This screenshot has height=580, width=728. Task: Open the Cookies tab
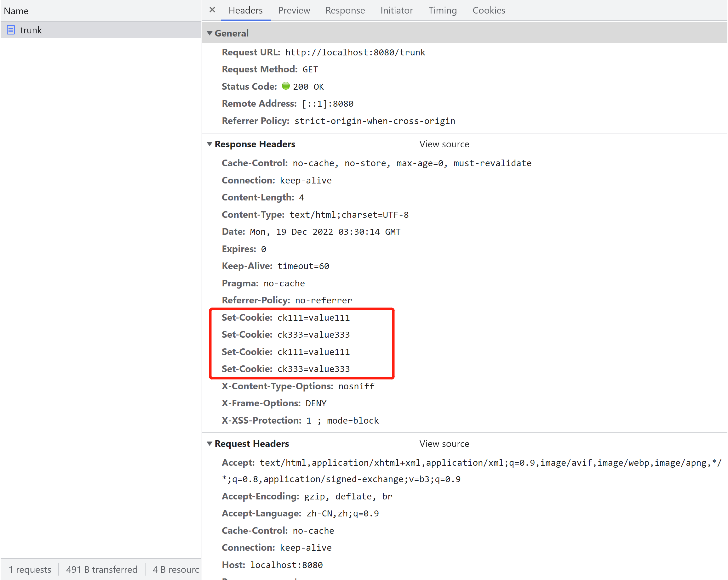(489, 10)
